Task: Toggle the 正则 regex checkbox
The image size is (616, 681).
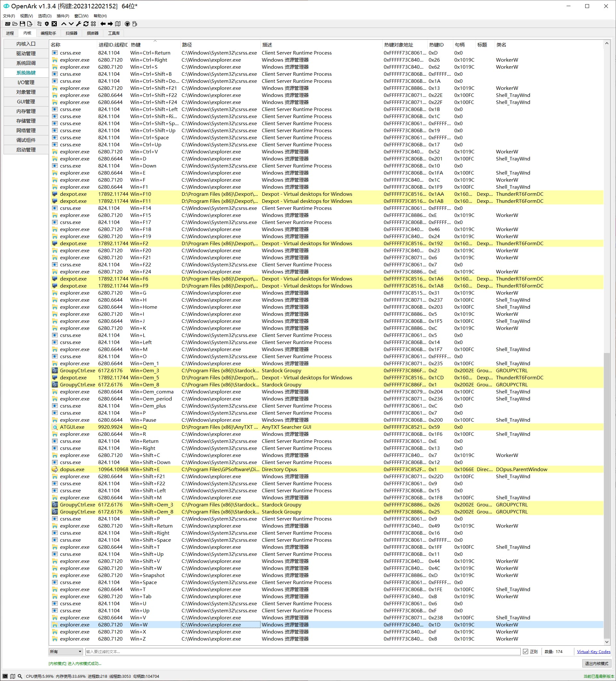Action: (x=525, y=651)
